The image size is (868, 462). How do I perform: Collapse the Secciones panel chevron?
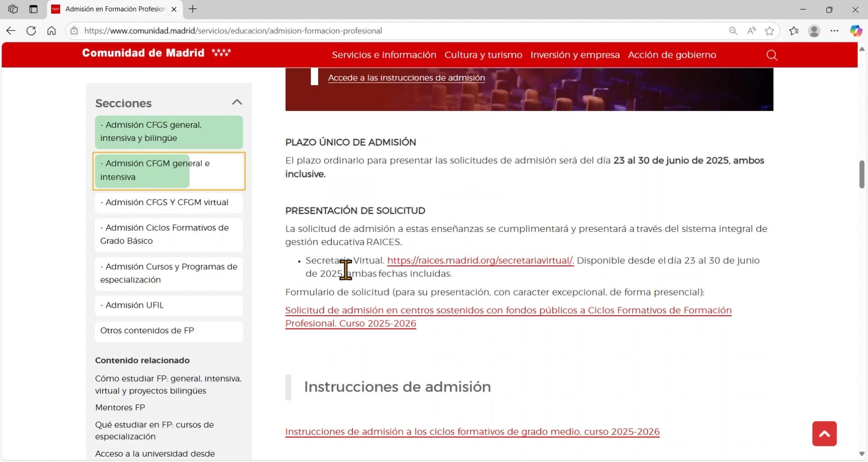tap(236, 102)
